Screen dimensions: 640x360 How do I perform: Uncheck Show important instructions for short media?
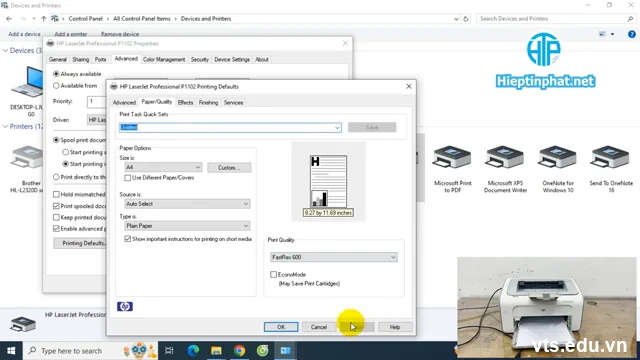pyautogui.click(x=128, y=239)
